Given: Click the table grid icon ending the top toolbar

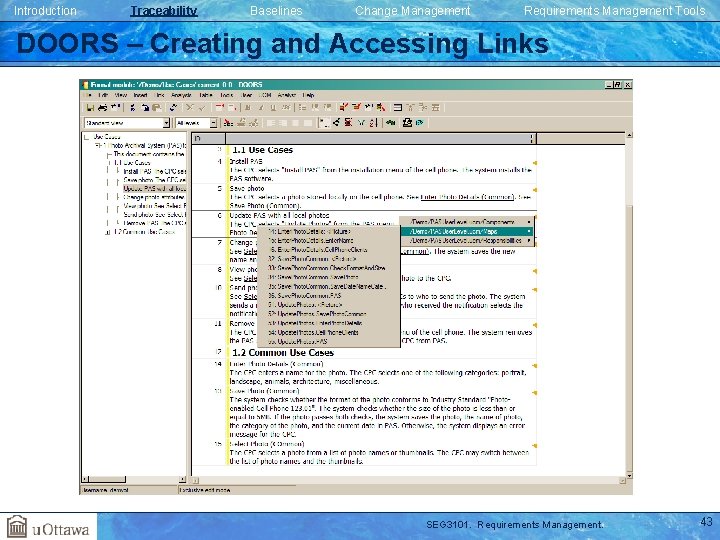Looking at the screenshot, I should pos(435,107).
